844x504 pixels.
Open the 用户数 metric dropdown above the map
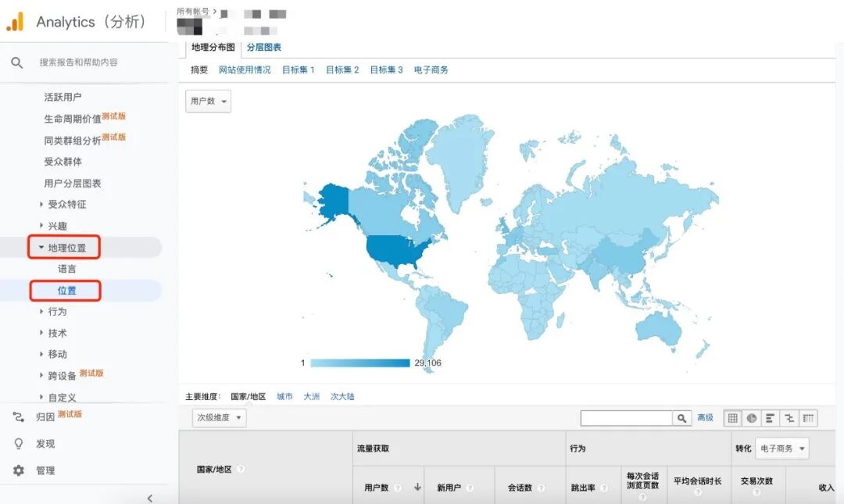[208, 101]
